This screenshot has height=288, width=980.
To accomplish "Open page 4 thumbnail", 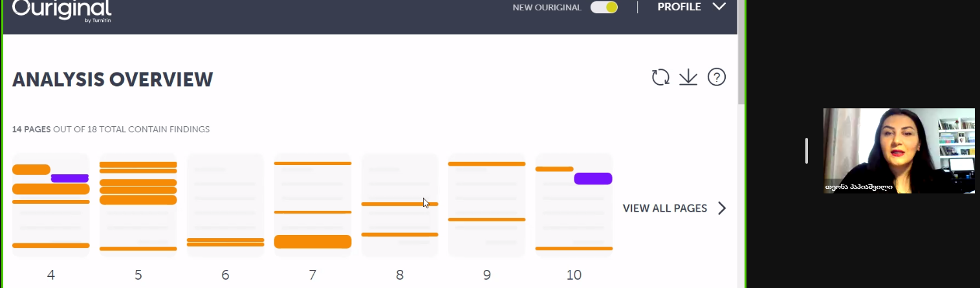I will (x=51, y=205).
